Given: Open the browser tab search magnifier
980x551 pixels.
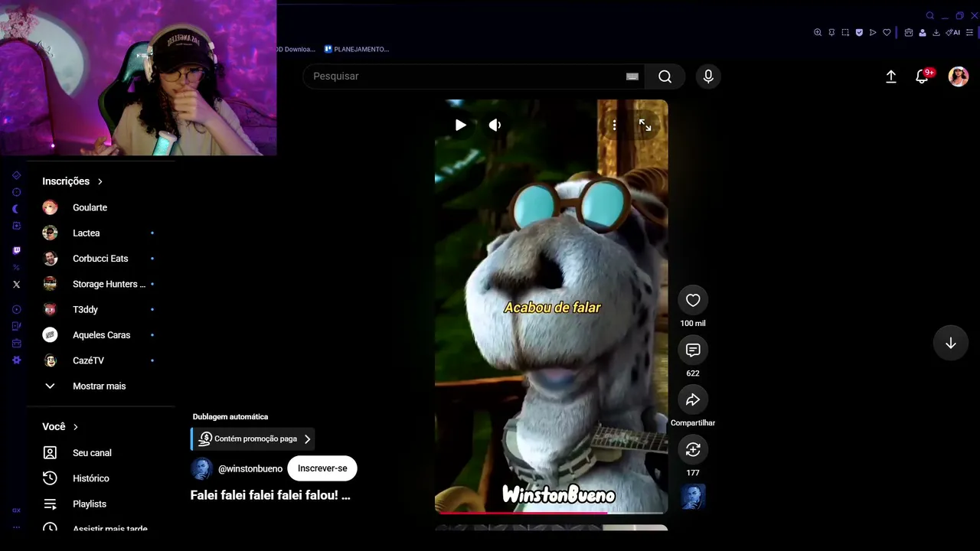Looking at the screenshot, I should [x=930, y=15].
